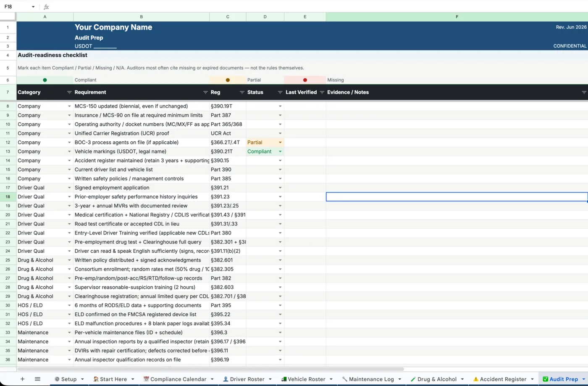
Task: Open the Name box dropdown arrow
Action: pos(33,7)
